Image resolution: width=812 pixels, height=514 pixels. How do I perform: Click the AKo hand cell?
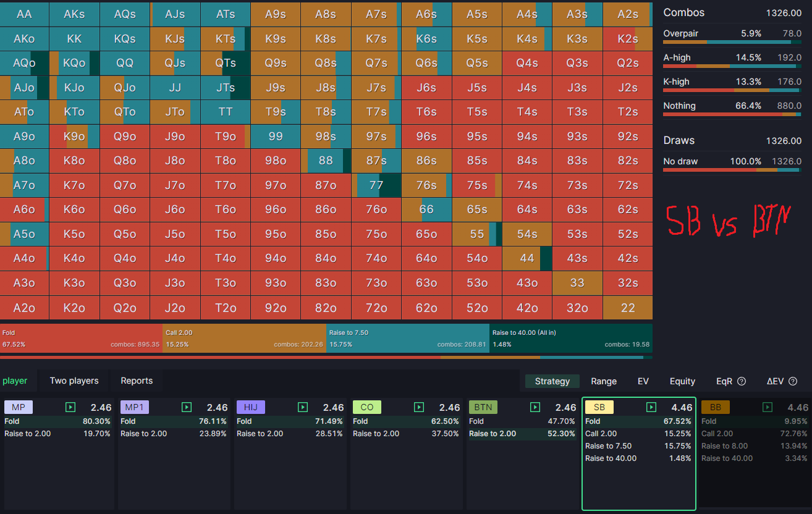(24, 39)
